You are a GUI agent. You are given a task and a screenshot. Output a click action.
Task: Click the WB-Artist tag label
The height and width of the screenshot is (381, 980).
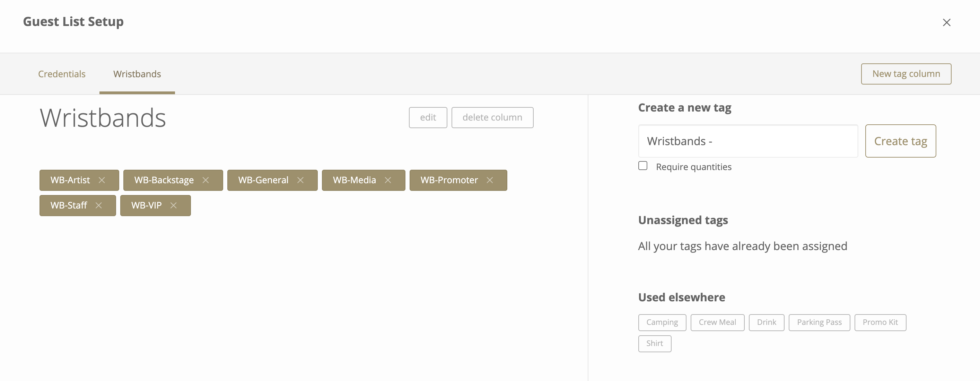coord(70,180)
